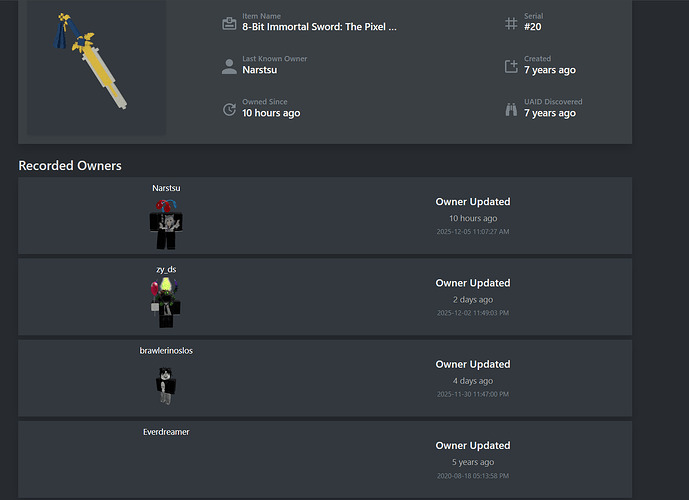
Task: Click the 2020-08-18 Owner Updated timestamp
Action: 473,476
